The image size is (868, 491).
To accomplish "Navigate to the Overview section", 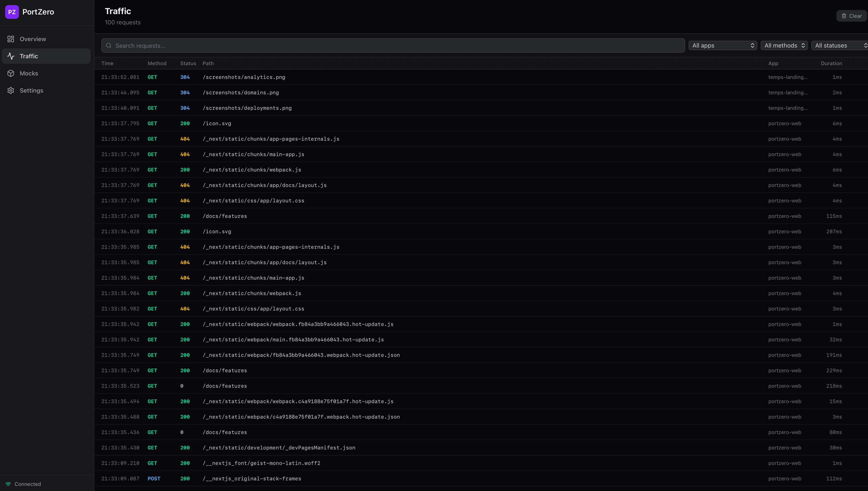I will 33,39.
